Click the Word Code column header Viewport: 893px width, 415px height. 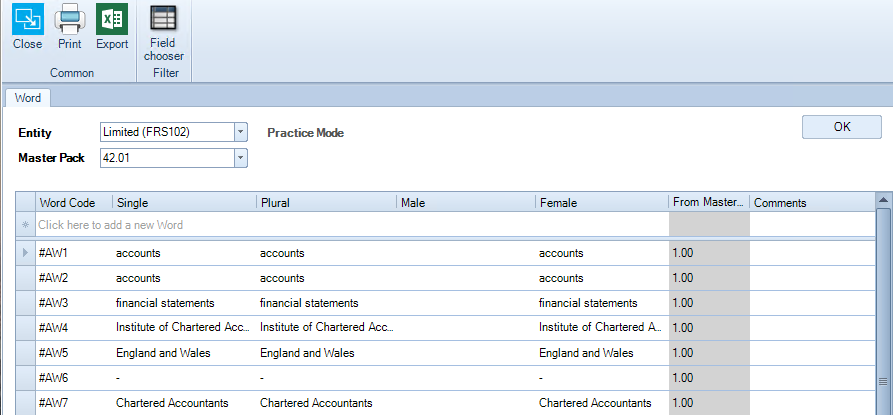click(x=74, y=203)
